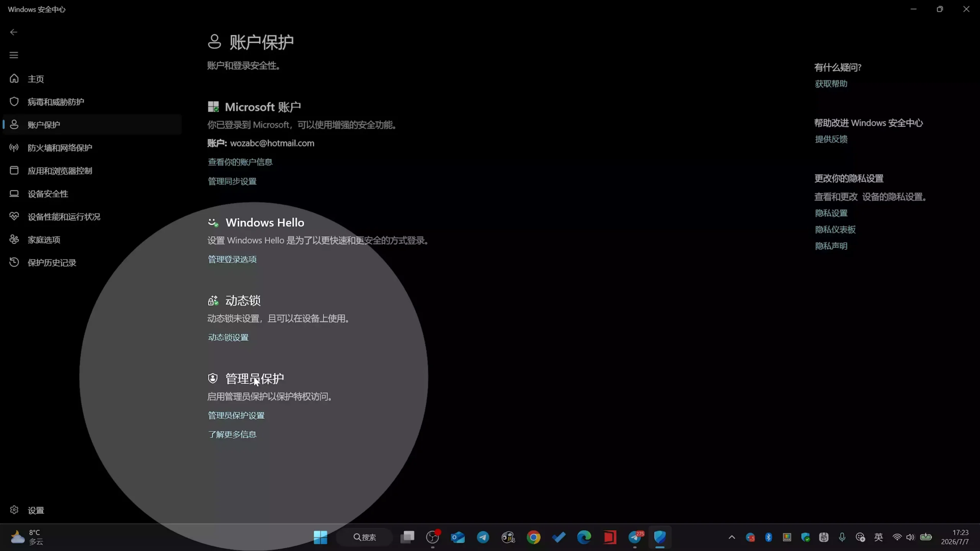Open the red square taskbar app

tap(609, 537)
